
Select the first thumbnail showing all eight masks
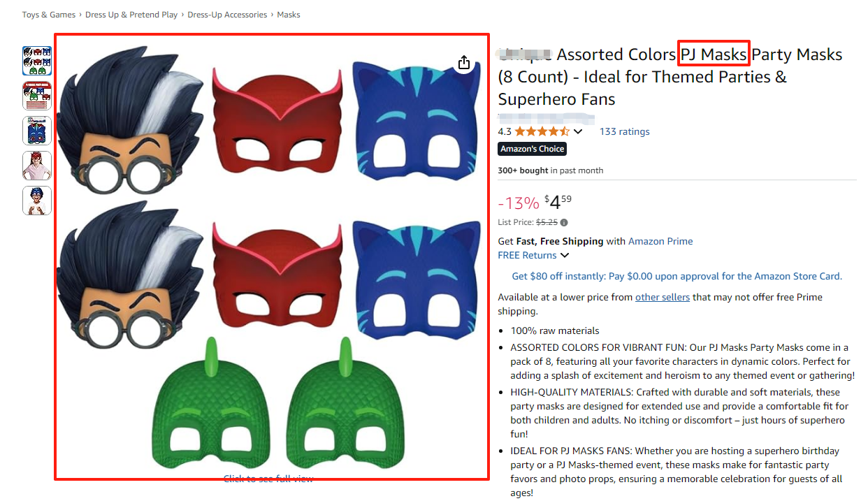[37, 61]
